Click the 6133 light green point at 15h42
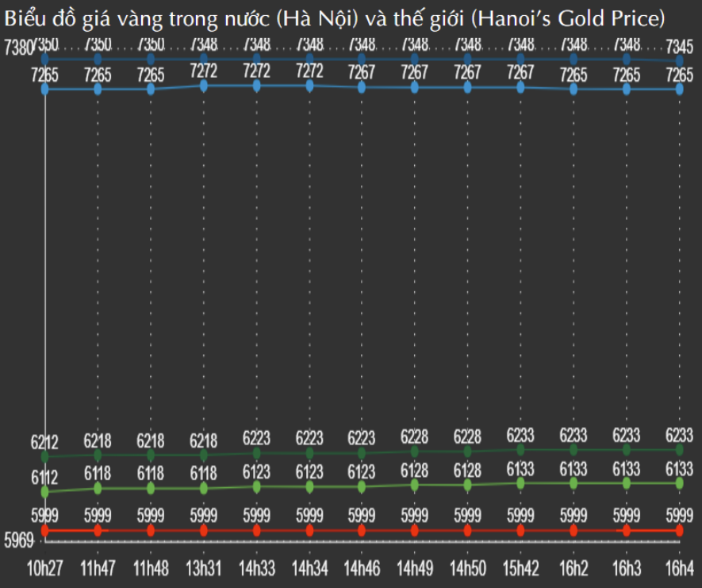Image resolution: width=702 pixels, height=588 pixels. coord(520,482)
